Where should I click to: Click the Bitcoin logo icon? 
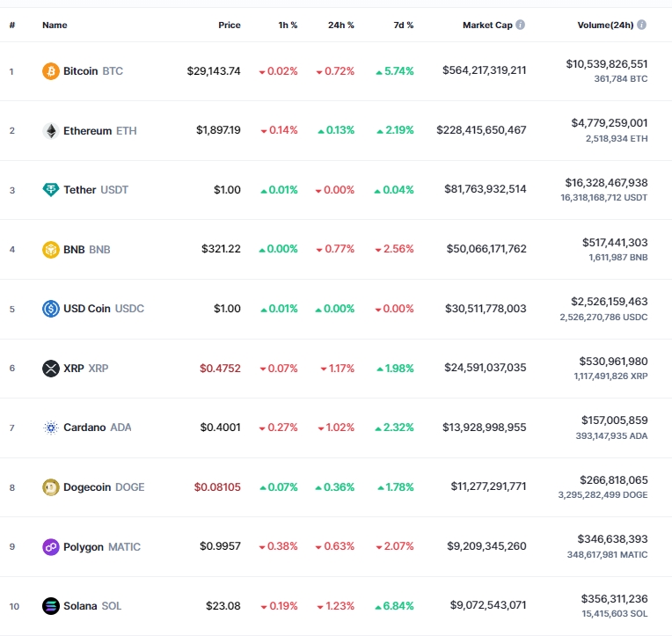[x=51, y=70]
